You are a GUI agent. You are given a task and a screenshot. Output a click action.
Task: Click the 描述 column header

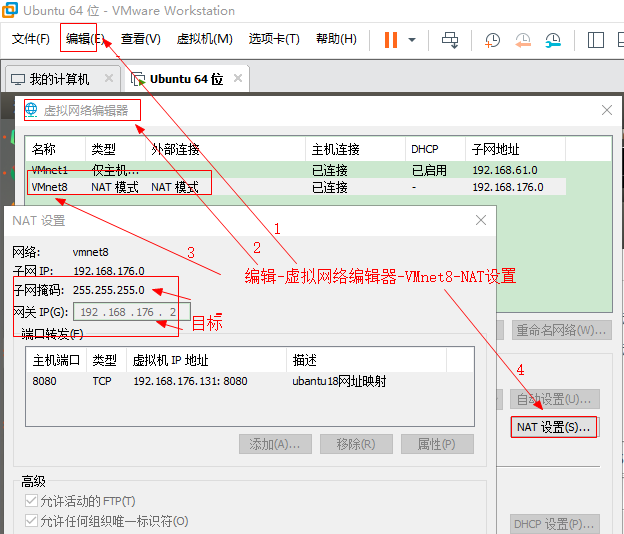pos(367,360)
